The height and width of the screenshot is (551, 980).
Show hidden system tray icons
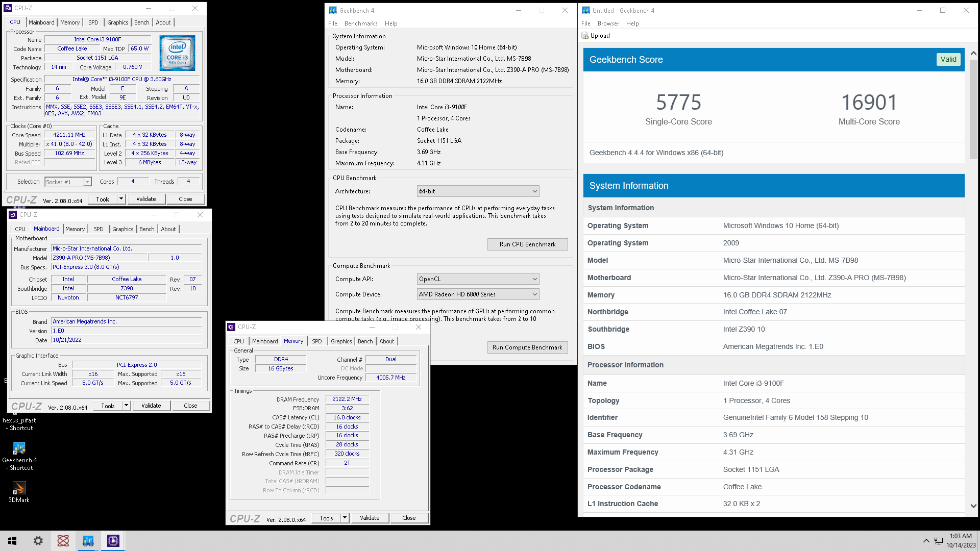(926, 541)
